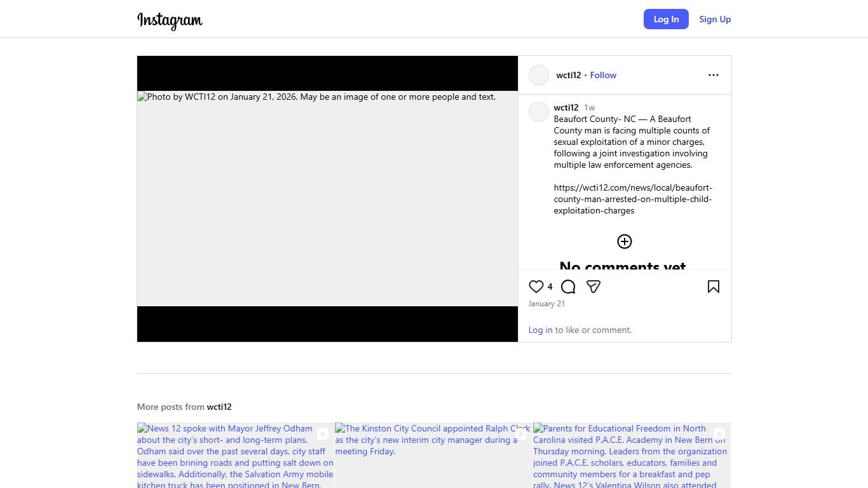Click wcti12 in 'More posts from' heading
Viewport: 868px width, 488px height.
tap(219, 407)
